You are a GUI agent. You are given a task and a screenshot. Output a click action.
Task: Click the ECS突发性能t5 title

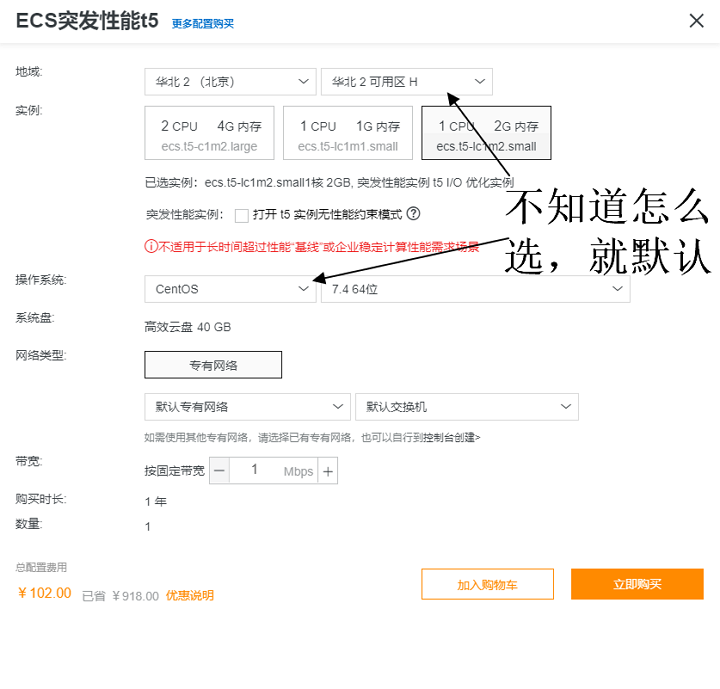coord(87,21)
